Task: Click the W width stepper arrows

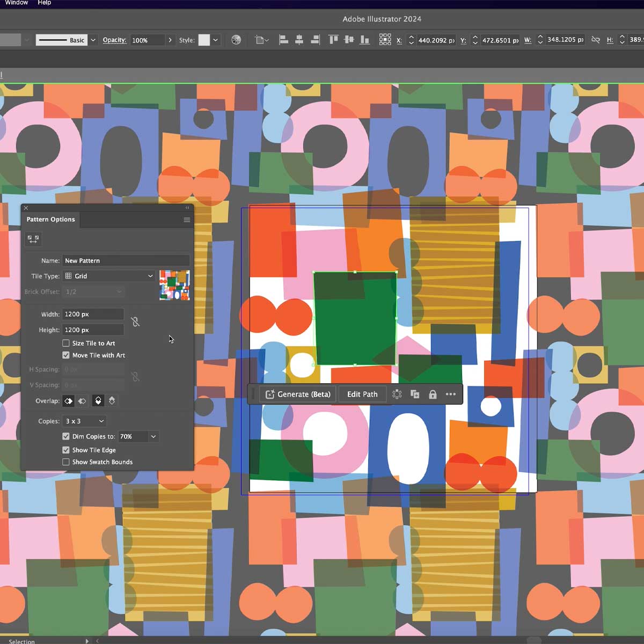Action: (x=540, y=40)
